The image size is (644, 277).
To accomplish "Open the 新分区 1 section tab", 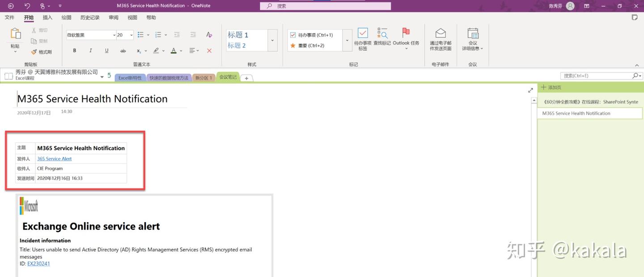I will [203, 78].
